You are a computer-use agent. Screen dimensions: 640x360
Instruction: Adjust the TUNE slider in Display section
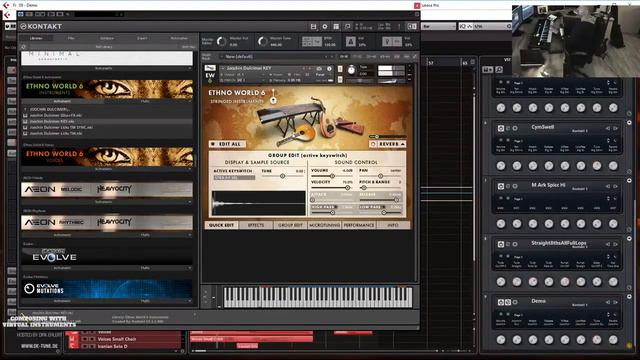point(282,176)
